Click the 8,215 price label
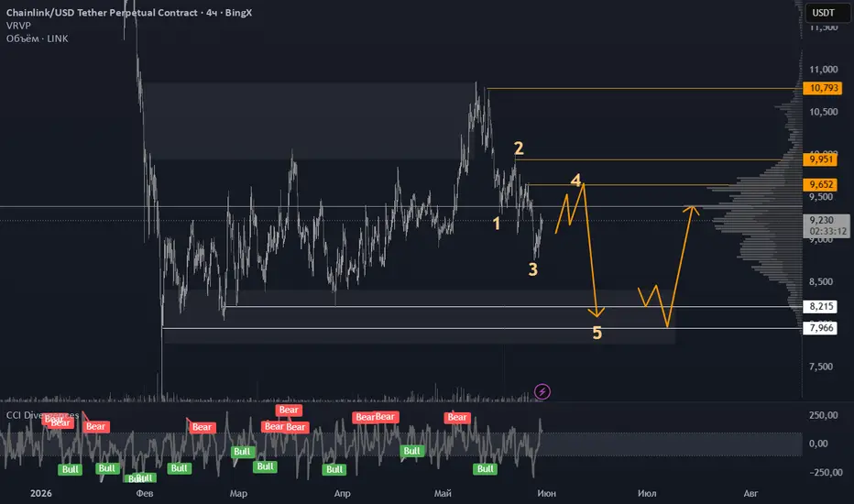 coord(820,306)
